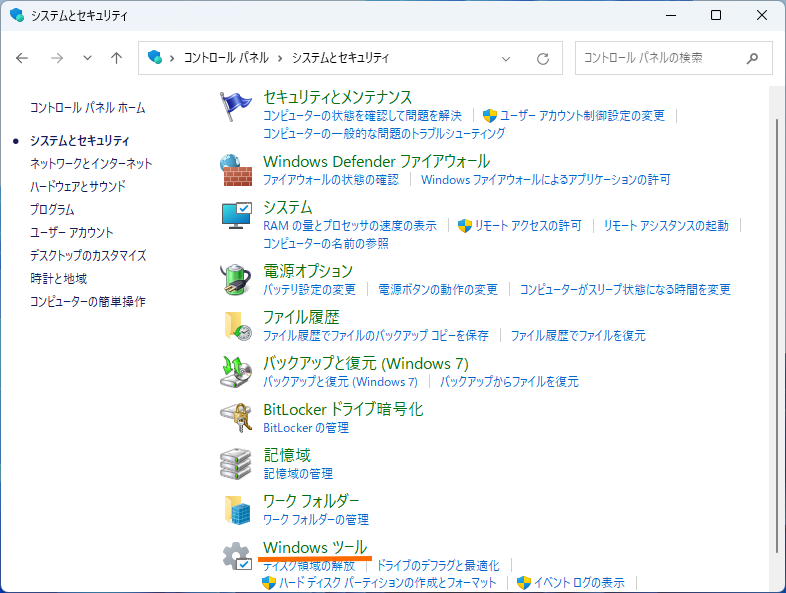This screenshot has width=786, height=593.
Task: Click ファイアウォールの状態の確認
Action: coord(331,179)
